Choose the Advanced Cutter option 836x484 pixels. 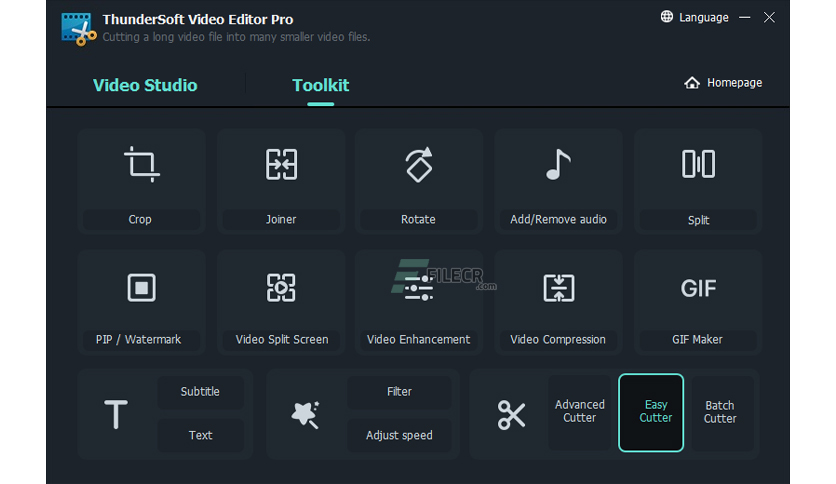pyautogui.click(x=580, y=412)
